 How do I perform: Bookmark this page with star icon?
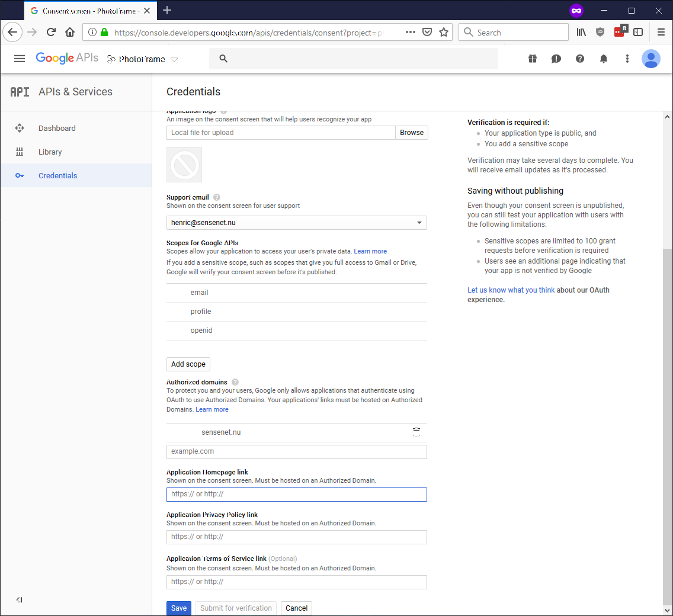click(x=444, y=32)
